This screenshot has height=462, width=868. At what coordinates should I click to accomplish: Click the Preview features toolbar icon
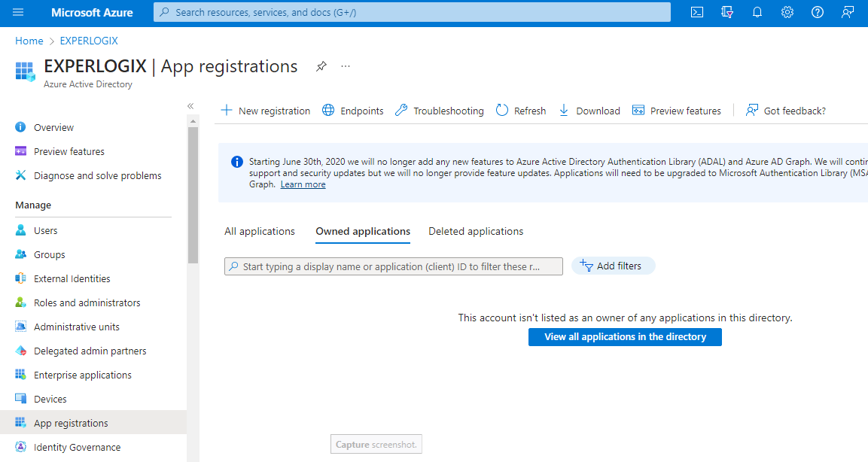[638, 110]
